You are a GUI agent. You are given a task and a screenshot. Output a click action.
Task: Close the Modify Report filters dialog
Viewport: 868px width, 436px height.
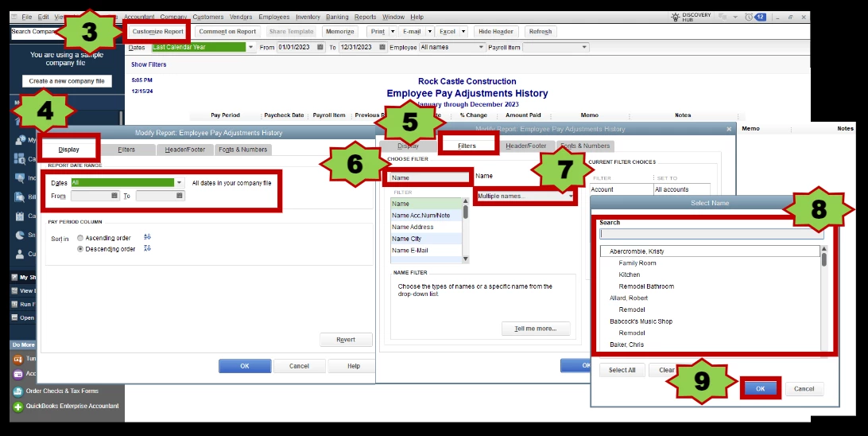click(x=728, y=129)
